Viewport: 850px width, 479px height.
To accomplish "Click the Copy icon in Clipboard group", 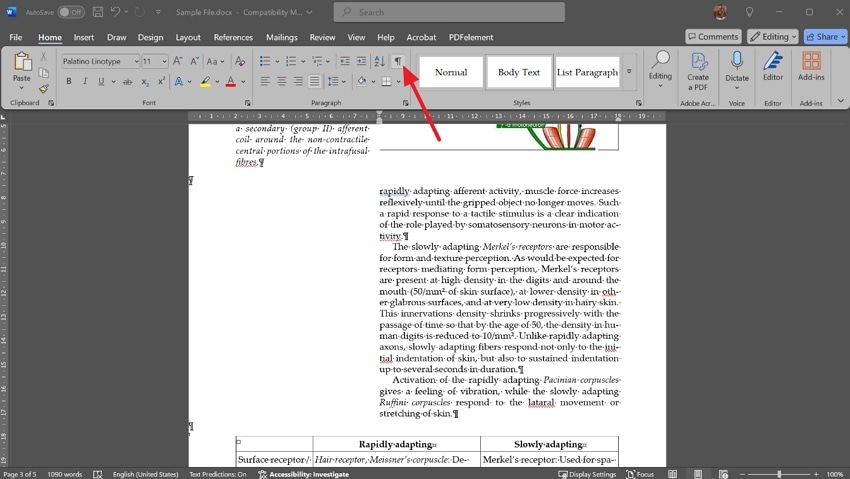I will click(x=43, y=73).
